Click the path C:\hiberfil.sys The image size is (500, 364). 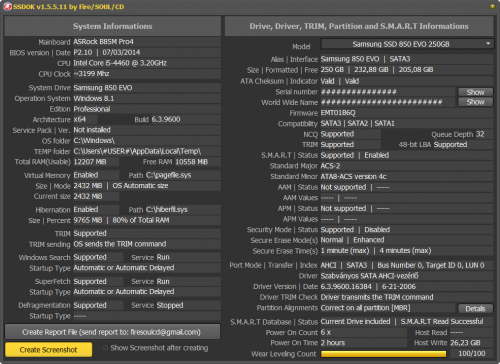[167, 210]
